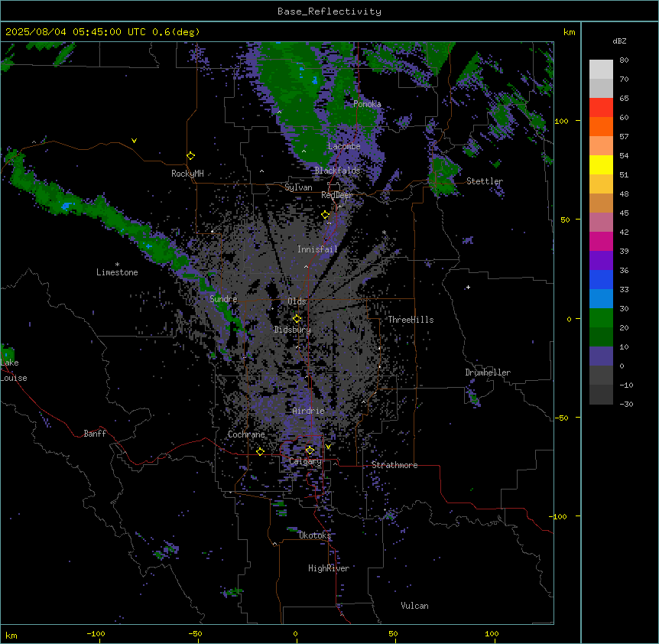Select the bright green 20-30 dBZ swatch
Screen dimensions: 659x644
click(601, 318)
